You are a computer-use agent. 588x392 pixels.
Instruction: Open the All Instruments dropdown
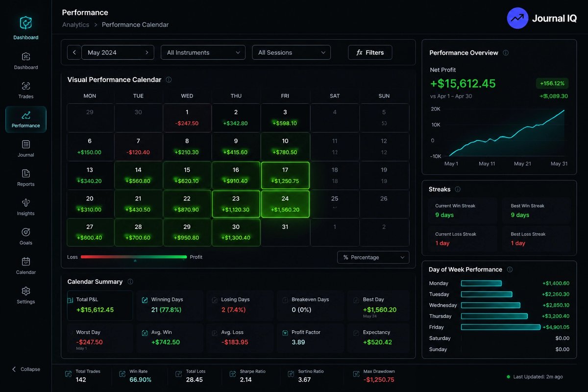pos(203,52)
